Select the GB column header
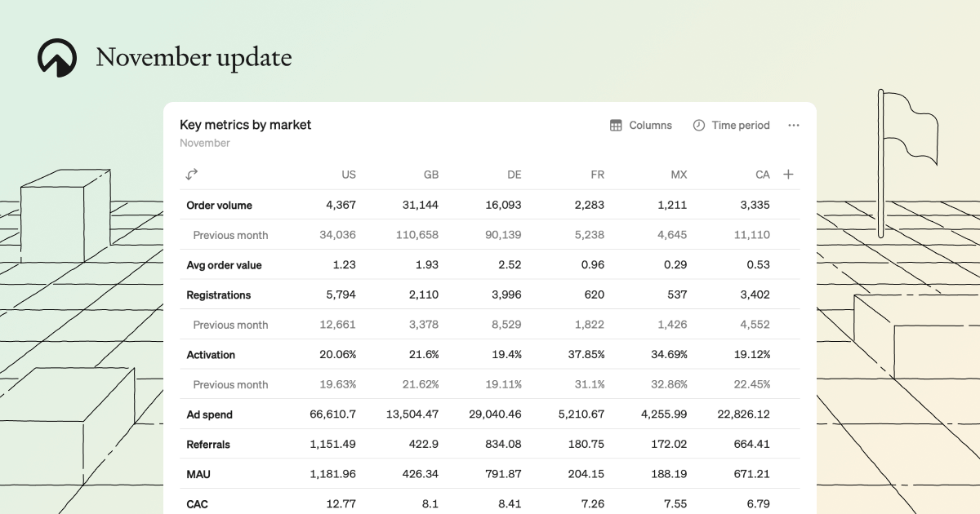 pyautogui.click(x=430, y=175)
